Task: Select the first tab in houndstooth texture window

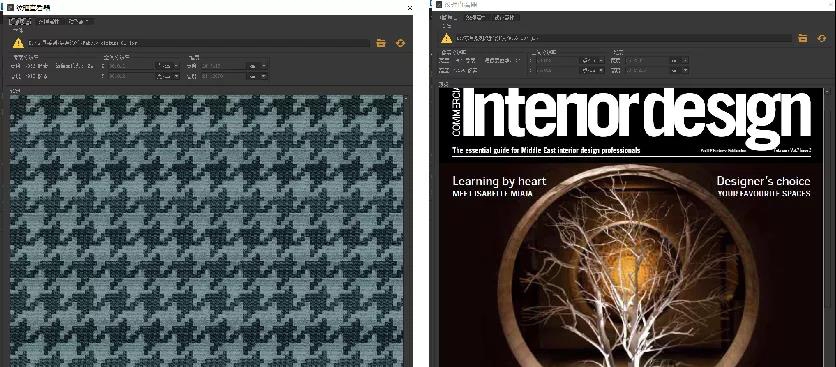Action: click(20, 21)
